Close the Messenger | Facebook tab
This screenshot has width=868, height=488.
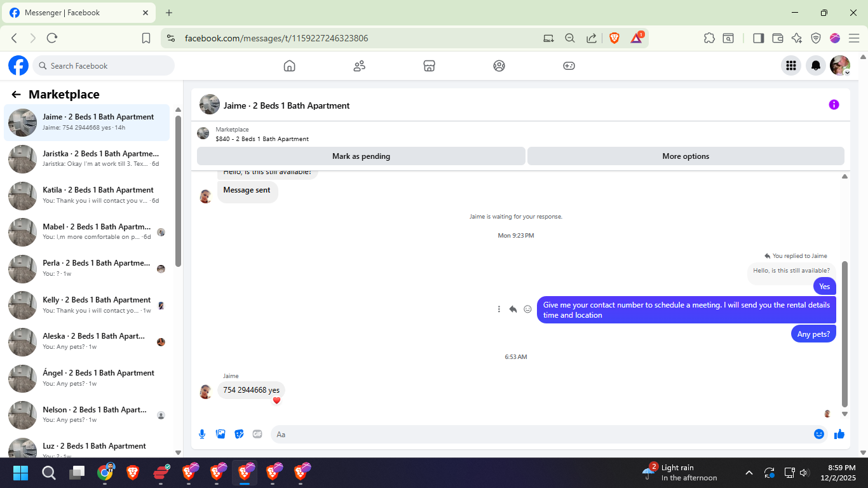point(146,13)
